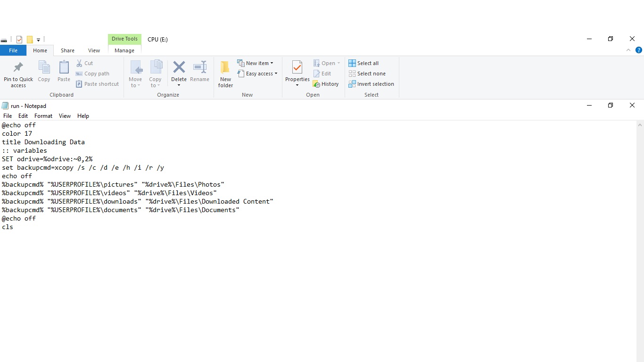Screen dimensions: 644x362
Task: Click Select none in the Select group
Action: [x=367, y=74]
